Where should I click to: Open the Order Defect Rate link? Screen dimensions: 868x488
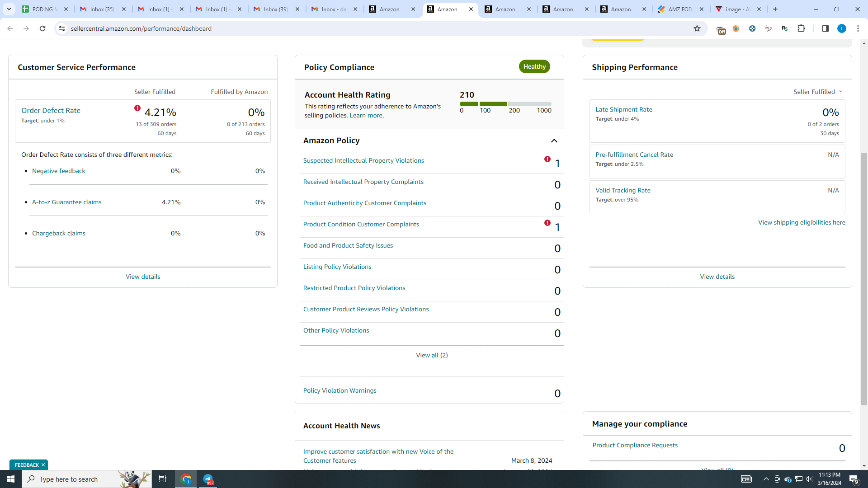coord(51,110)
